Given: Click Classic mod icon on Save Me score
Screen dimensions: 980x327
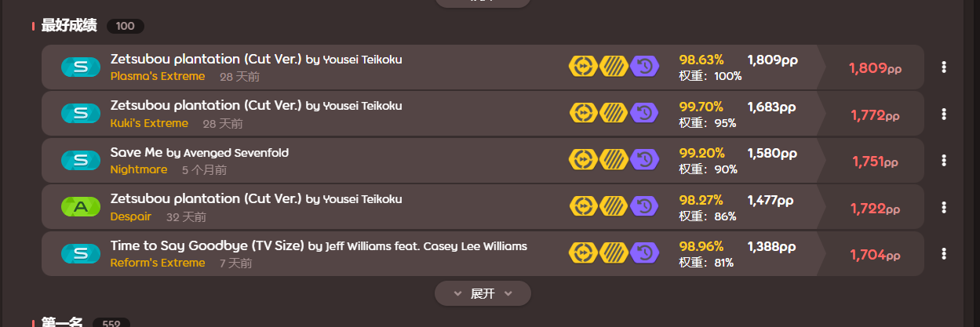Looking at the screenshot, I should 644,160.
